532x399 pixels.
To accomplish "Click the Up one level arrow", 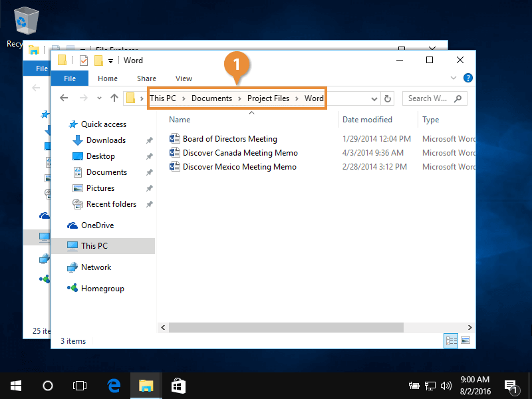I will click(x=114, y=98).
